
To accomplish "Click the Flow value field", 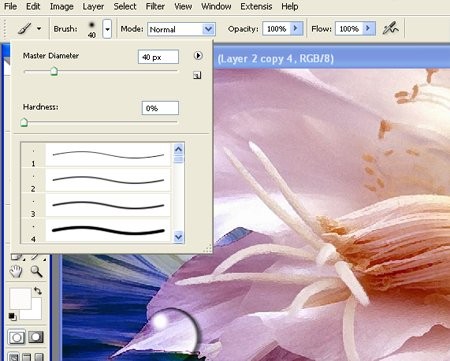I will 349,29.
